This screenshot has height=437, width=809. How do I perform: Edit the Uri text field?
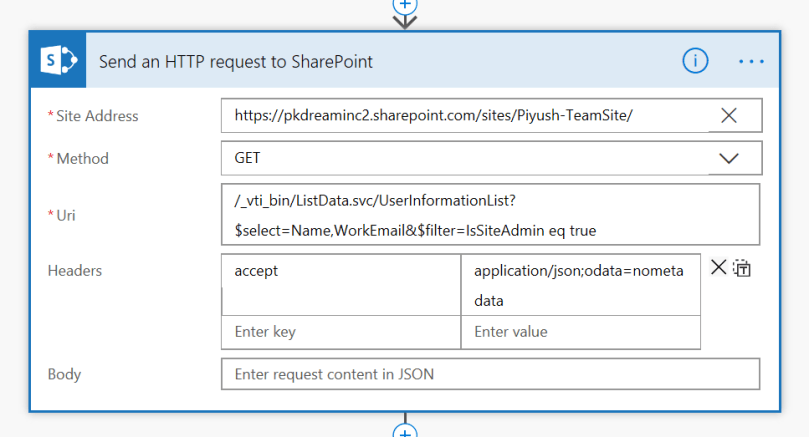click(491, 214)
